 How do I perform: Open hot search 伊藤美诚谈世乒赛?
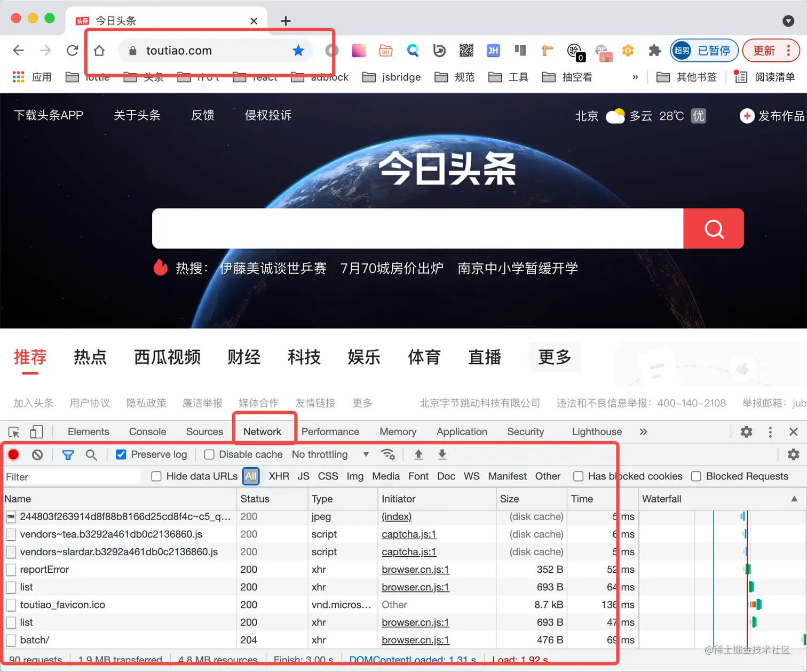coord(273,268)
